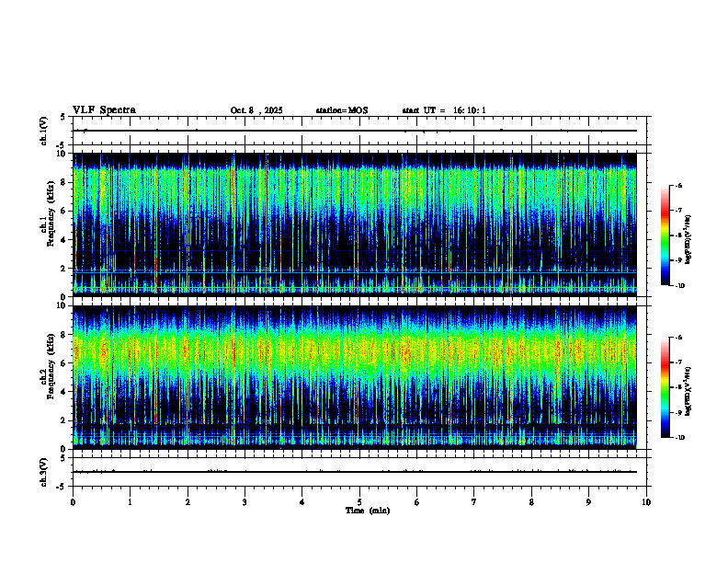Click the "ch.3(V)" waveform axis label
The width and height of the screenshot is (728, 563).
tap(44, 472)
